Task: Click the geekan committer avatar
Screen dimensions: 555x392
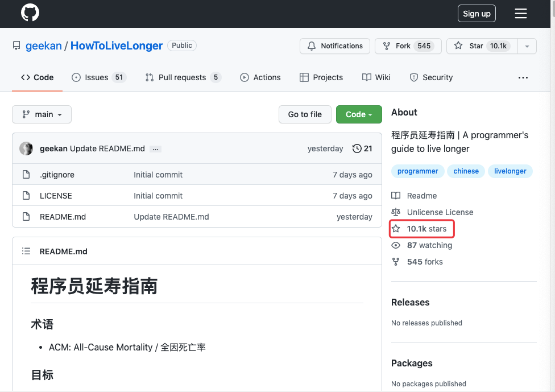Action: coord(26,148)
